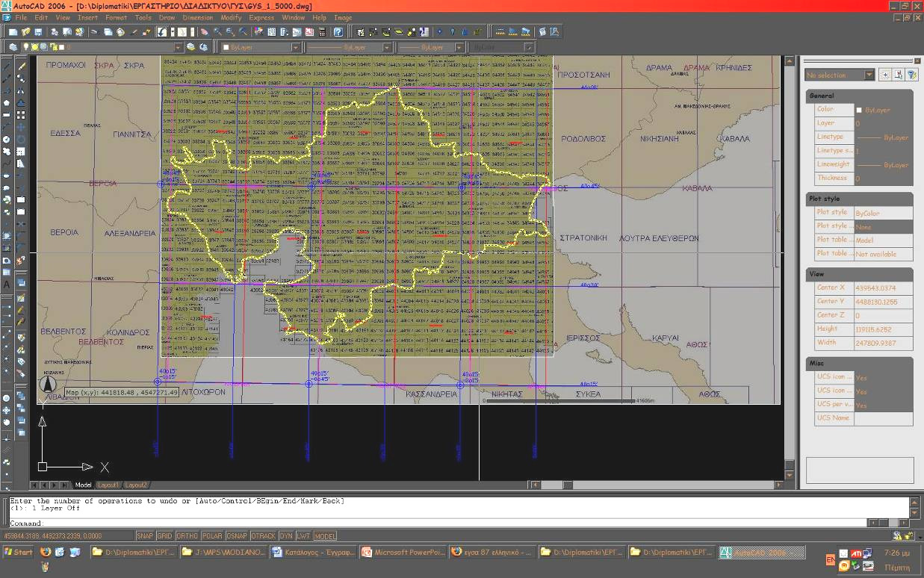Toggle SNAP mode in status bar
The height and width of the screenshot is (578, 924).
tap(145, 535)
